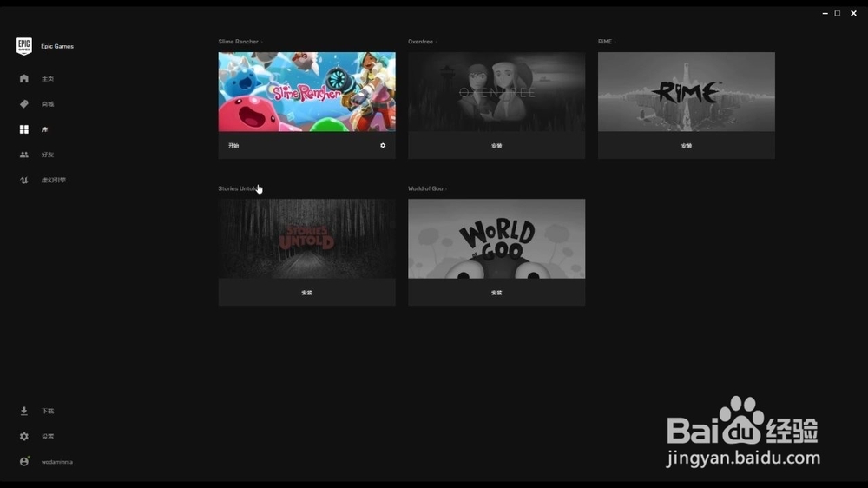The width and height of the screenshot is (868, 488).
Task: Go to 商城 store in sidebar
Action: (x=48, y=104)
